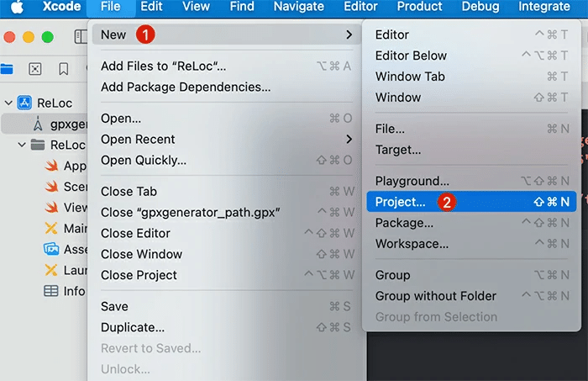This screenshot has width=588, height=381.
Task: Select the ReLoc project blue app icon
Action: click(24, 103)
